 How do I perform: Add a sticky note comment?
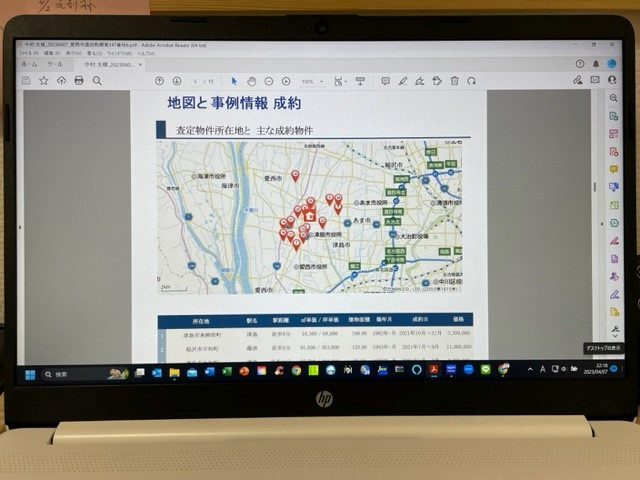click(385, 81)
